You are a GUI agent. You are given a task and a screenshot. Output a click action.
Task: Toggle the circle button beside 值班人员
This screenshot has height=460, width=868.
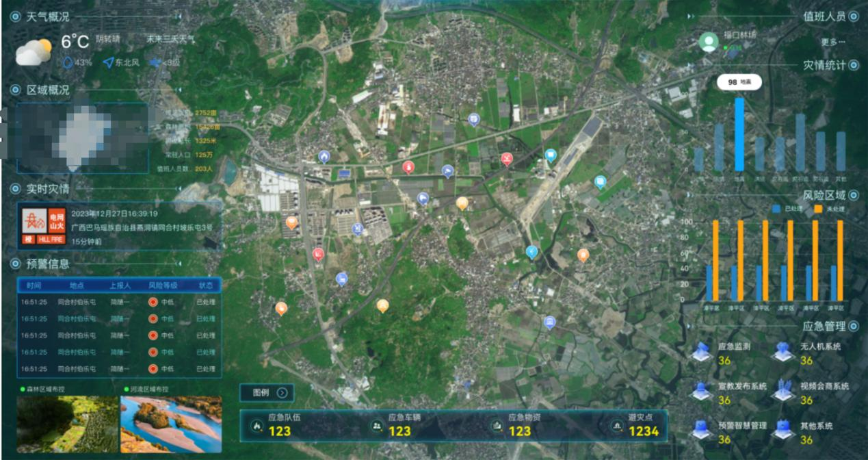pyautogui.click(x=854, y=16)
